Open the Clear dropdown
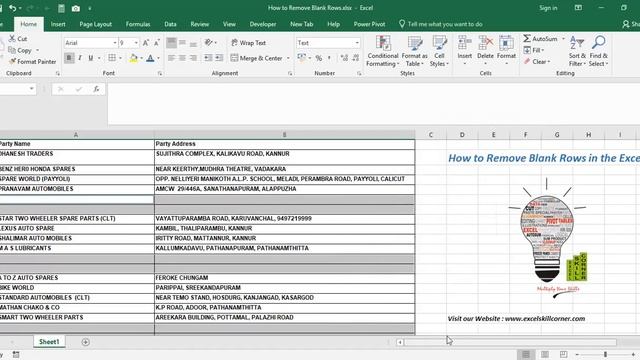Screen dimensions: 640x360 pyautogui.click(x=537, y=62)
